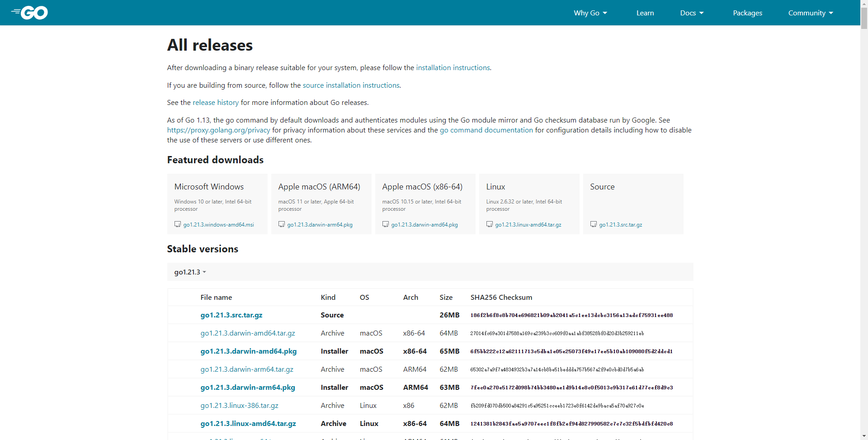The width and height of the screenshot is (868, 440).
Task: Open go command documentation link
Action: [x=486, y=130]
